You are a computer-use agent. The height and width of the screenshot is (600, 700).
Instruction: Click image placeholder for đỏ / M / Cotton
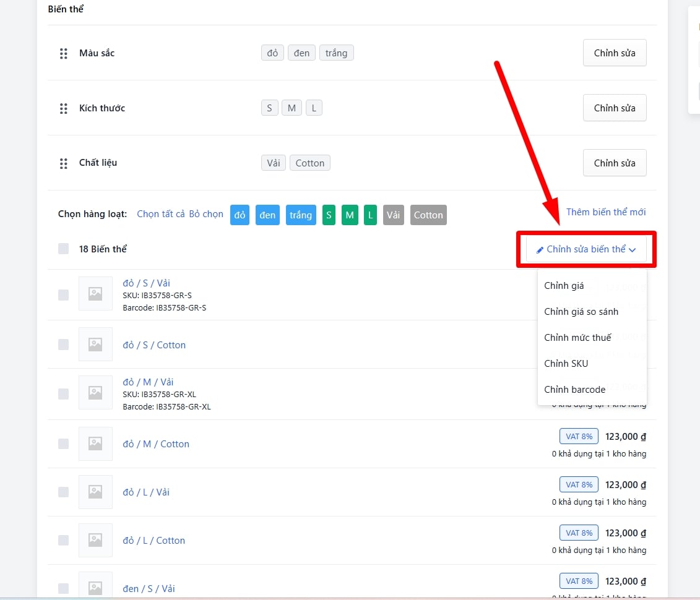point(95,444)
